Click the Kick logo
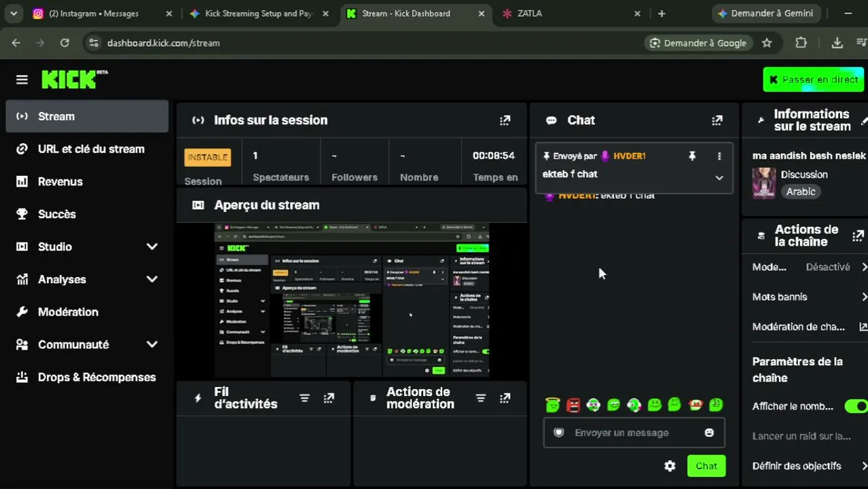Image resolution: width=868 pixels, height=489 pixels. click(x=74, y=79)
